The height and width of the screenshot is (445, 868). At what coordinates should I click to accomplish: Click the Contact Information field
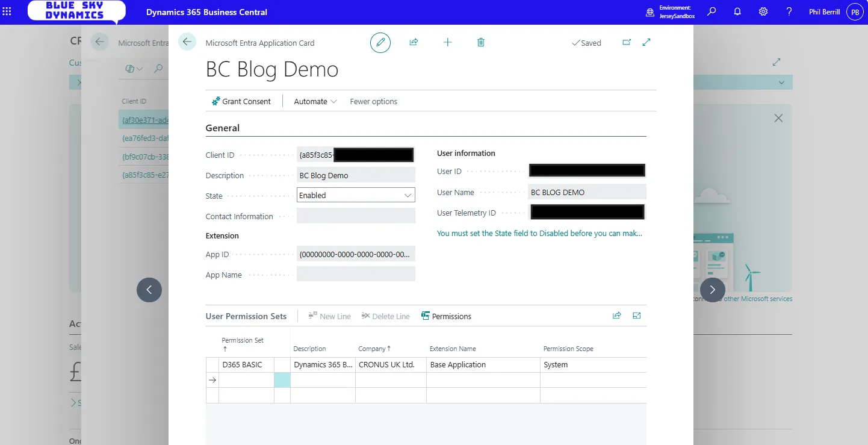tap(356, 216)
